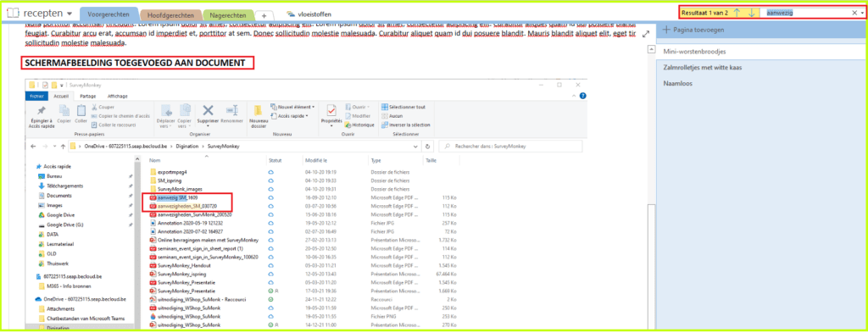The width and height of the screenshot is (868, 333).
Task: Click the Rechercher dans : SurveyMonkey search box
Action: coord(509,147)
